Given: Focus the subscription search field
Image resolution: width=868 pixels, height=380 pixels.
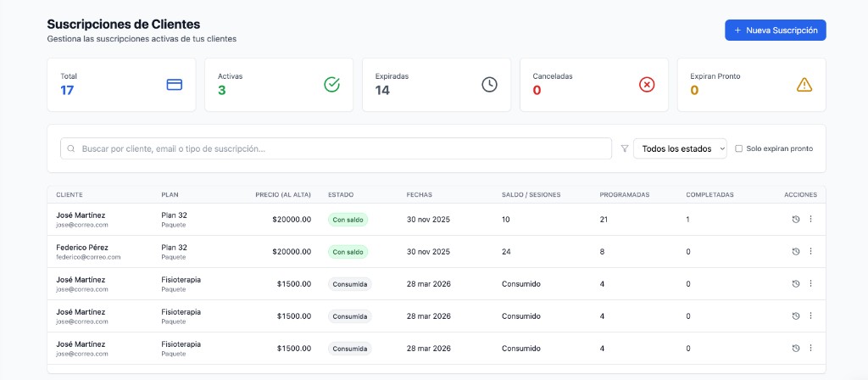Looking at the screenshot, I should click(339, 148).
